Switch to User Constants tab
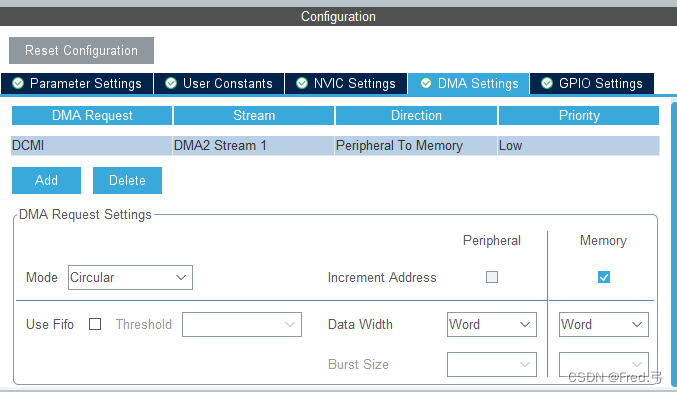This screenshot has width=677, height=393. point(219,83)
